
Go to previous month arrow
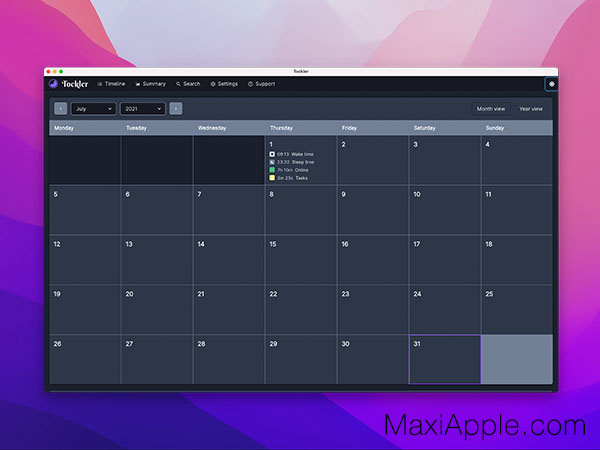click(x=61, y=109)
